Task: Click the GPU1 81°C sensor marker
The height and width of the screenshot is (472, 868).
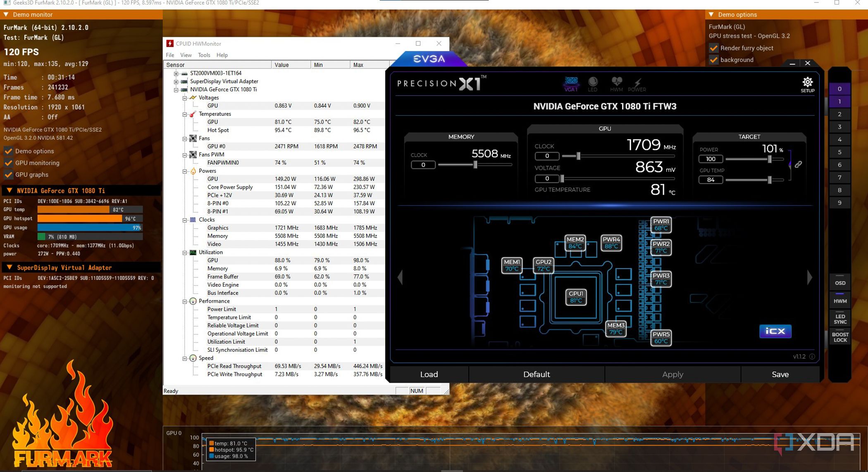Action: click(x=576, y=297)
